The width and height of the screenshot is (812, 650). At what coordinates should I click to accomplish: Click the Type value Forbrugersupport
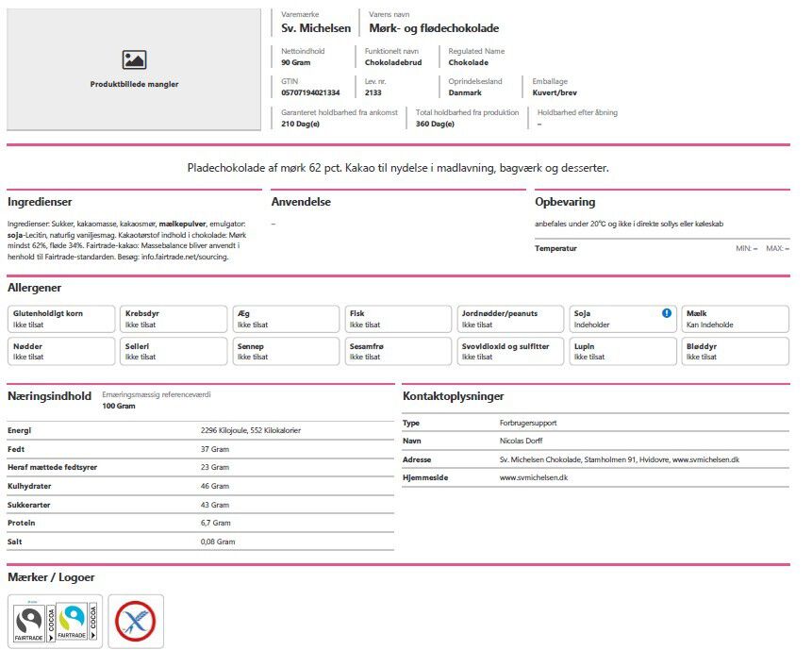528,423
